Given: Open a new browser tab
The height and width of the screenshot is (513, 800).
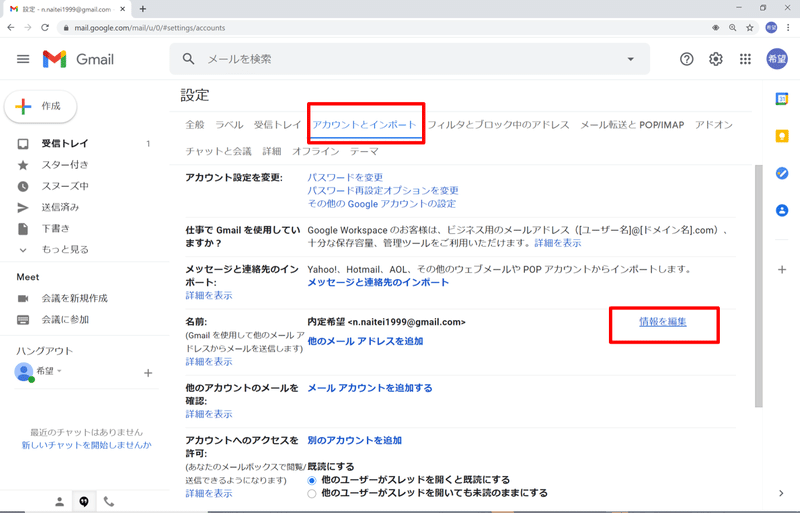Looking at the screenshot, I should 143,9.
